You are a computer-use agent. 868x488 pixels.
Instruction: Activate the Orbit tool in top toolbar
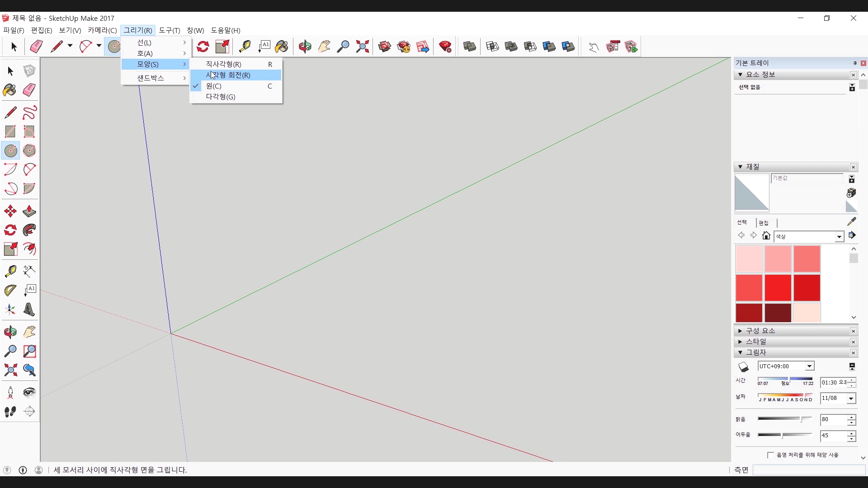point(305,47)
